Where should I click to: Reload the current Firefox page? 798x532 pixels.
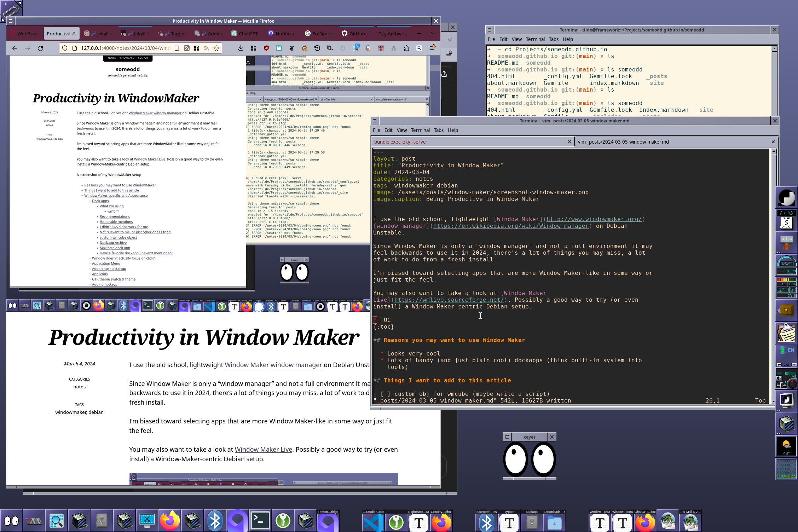40,48
